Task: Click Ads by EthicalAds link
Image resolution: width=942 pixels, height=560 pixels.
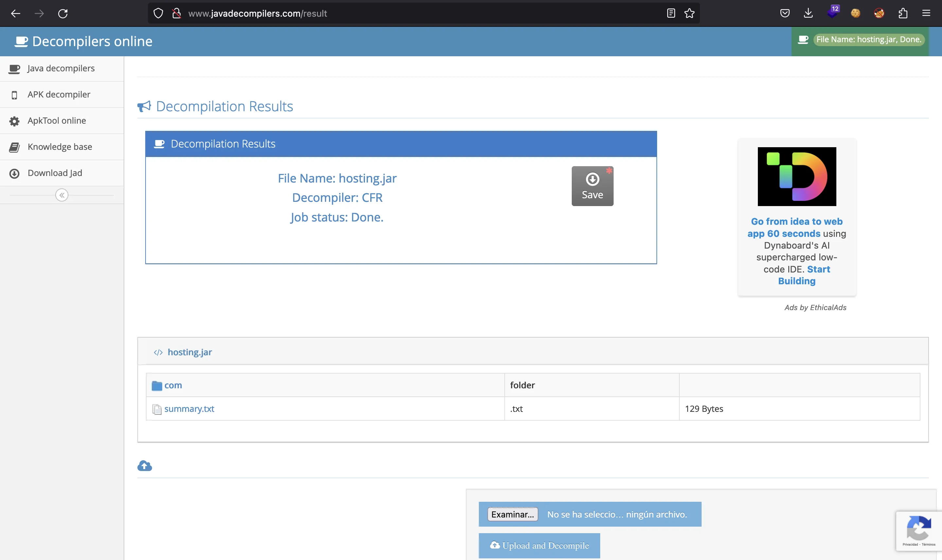Action: pos(815,307)
